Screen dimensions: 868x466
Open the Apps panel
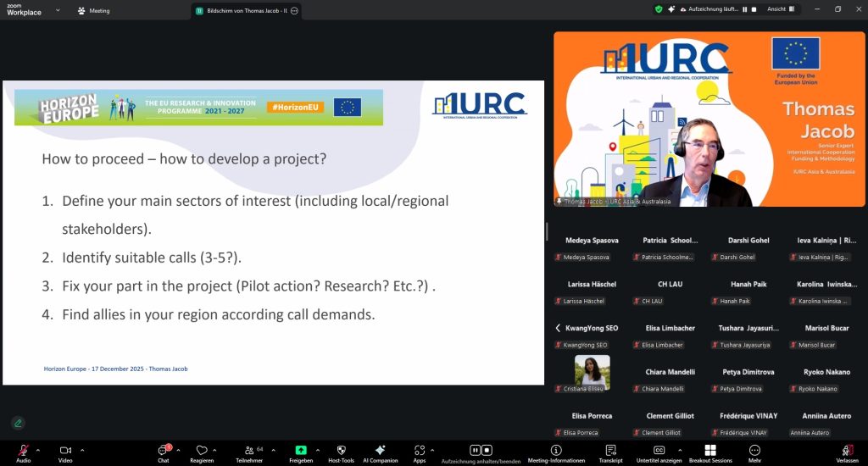(419, 450)
